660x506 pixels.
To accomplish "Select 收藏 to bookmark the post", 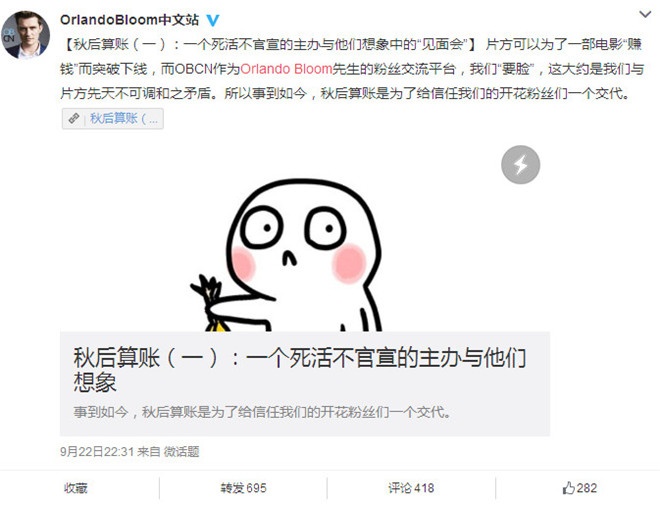I will 76,488.
